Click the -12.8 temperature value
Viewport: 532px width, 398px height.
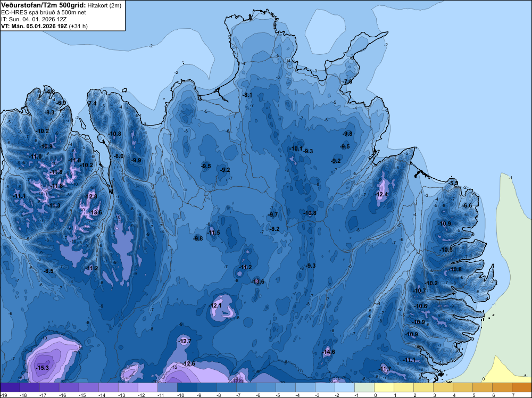pyautogui.click(x=91, y=196)
